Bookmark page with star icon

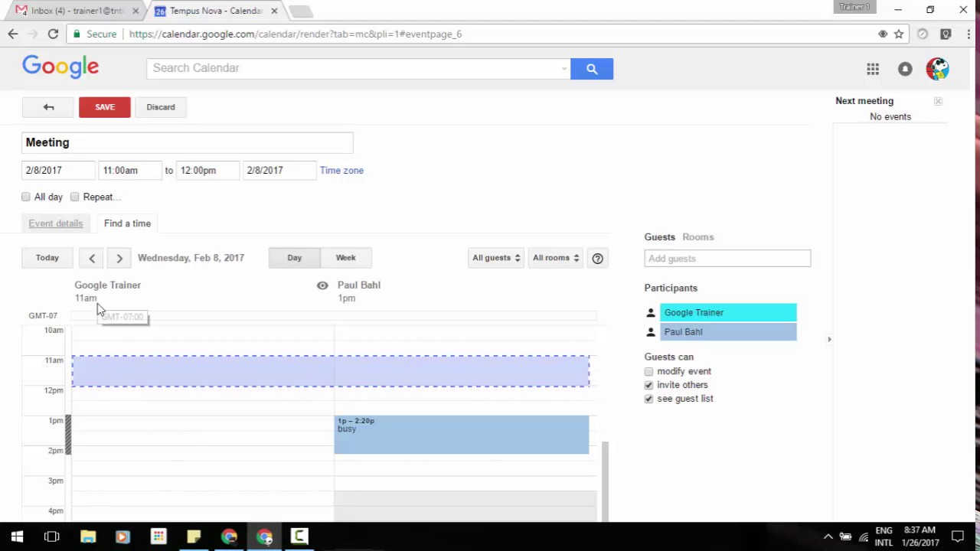pyautogui.click(x=899, y=34)
